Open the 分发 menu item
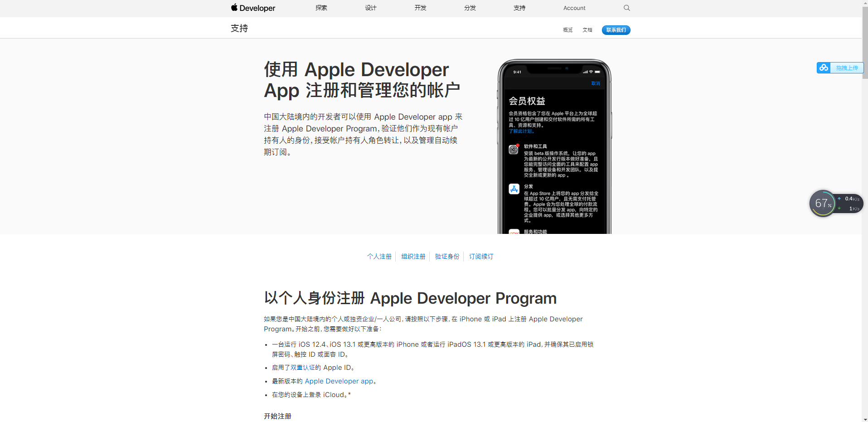 pos(470,8)
